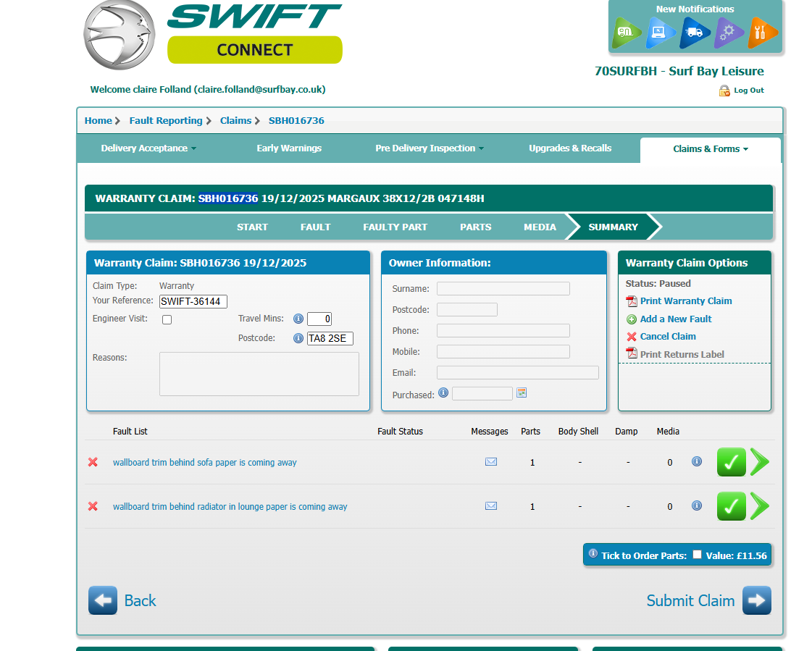This screenshot has height=651, width=812.
Task: Click the claim Postcode field TA8 2SE
Action: coord(330,339)
